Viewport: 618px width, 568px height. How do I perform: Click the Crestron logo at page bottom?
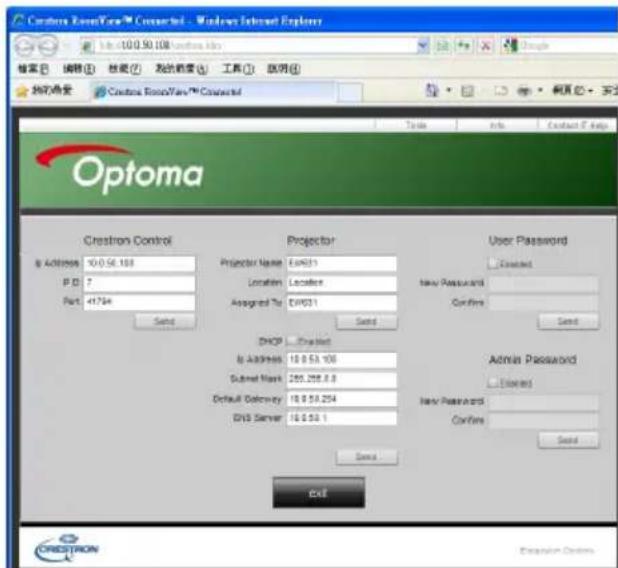[x=67, y=548]
